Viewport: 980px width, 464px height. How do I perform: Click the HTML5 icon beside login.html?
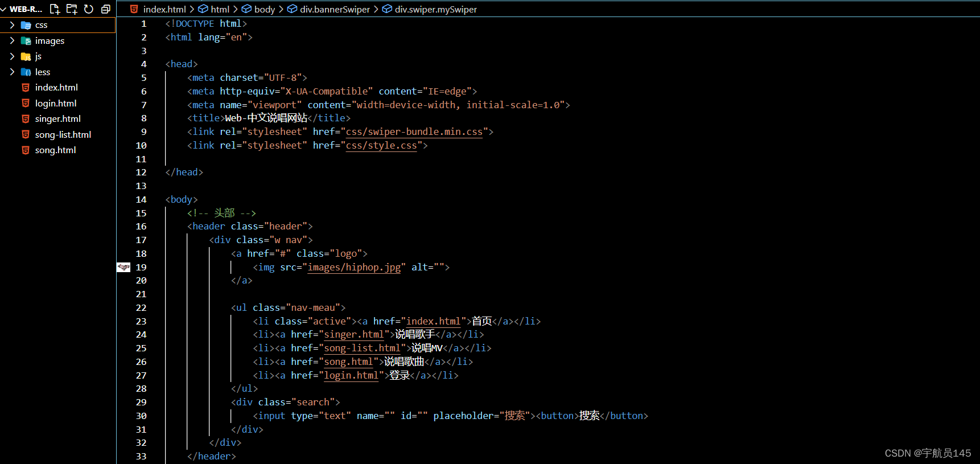(26, 103)
